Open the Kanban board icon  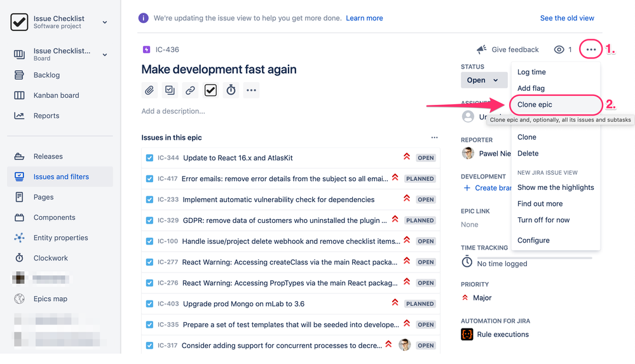click(19, 95)
